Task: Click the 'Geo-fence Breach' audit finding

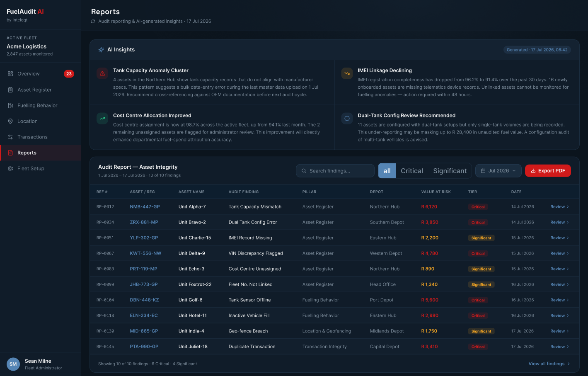Action: [x=248, y=331]
